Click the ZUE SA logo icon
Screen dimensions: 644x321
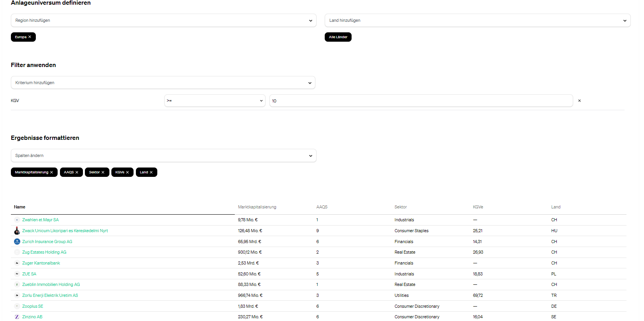click(x=17, y=274)
